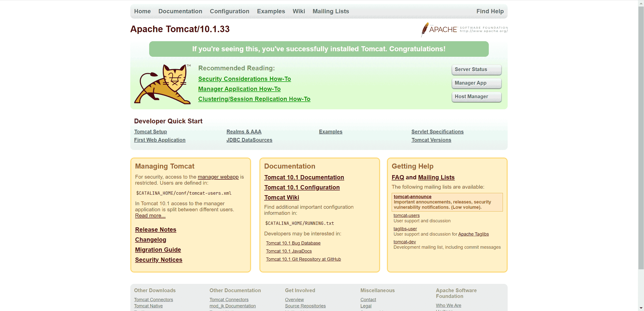Open Contact link under Miscellaneous
This screenshot has height=311, width=644.
point(368,300)
